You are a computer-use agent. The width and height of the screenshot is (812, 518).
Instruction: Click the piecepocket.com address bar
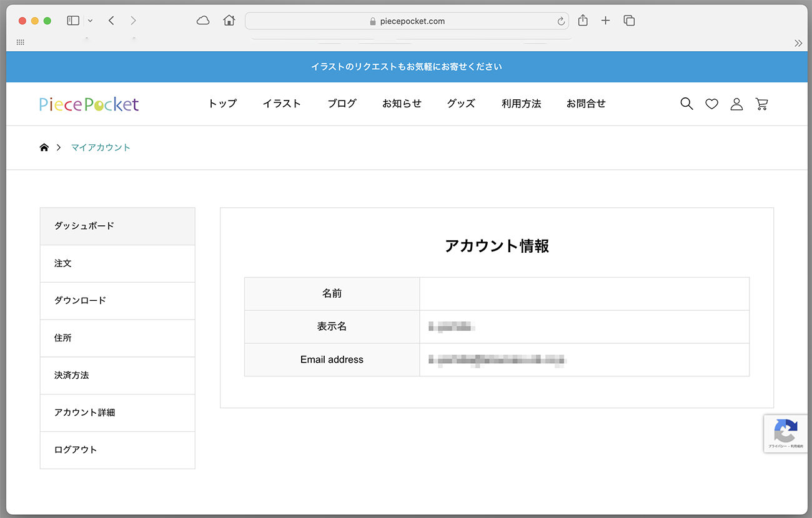pyautogui.click(x=406, y=21)
